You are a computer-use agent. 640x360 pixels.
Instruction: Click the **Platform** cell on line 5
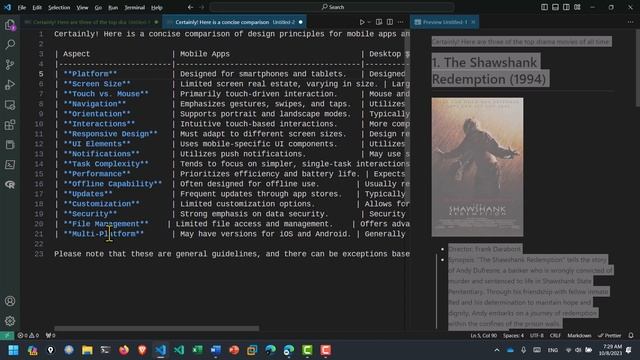[90, 74]
